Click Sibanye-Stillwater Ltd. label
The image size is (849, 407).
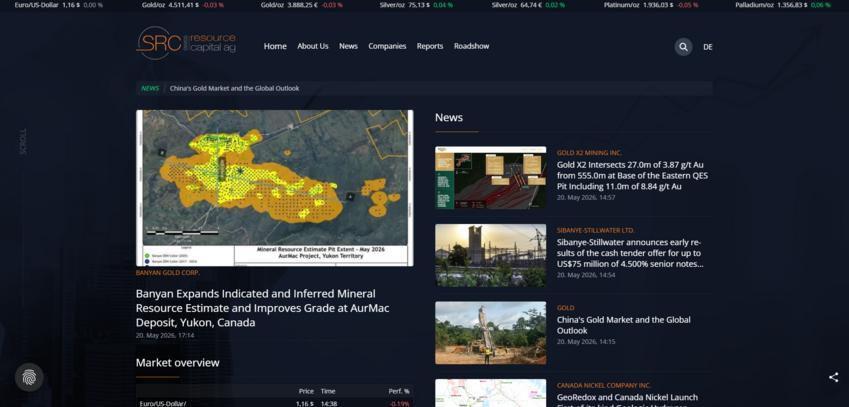pos(596,231)
